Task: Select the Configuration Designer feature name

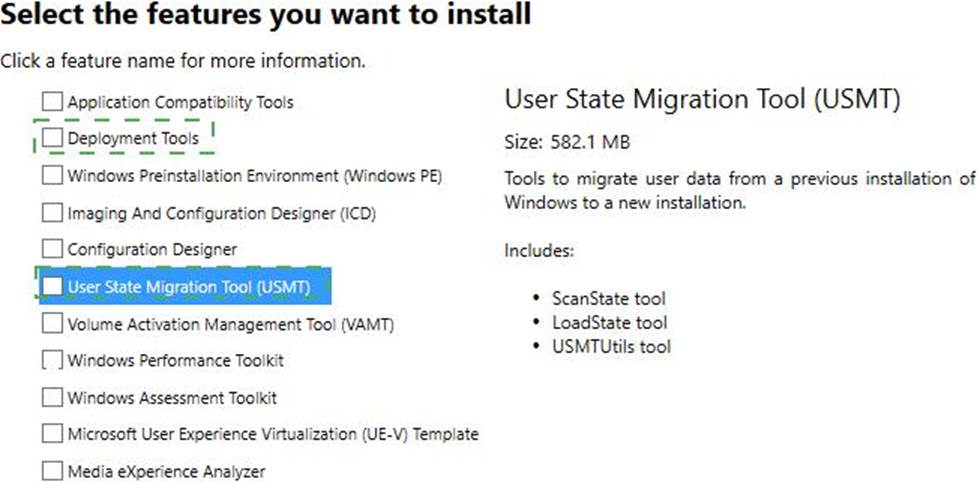Action: (x=152, y=250)
